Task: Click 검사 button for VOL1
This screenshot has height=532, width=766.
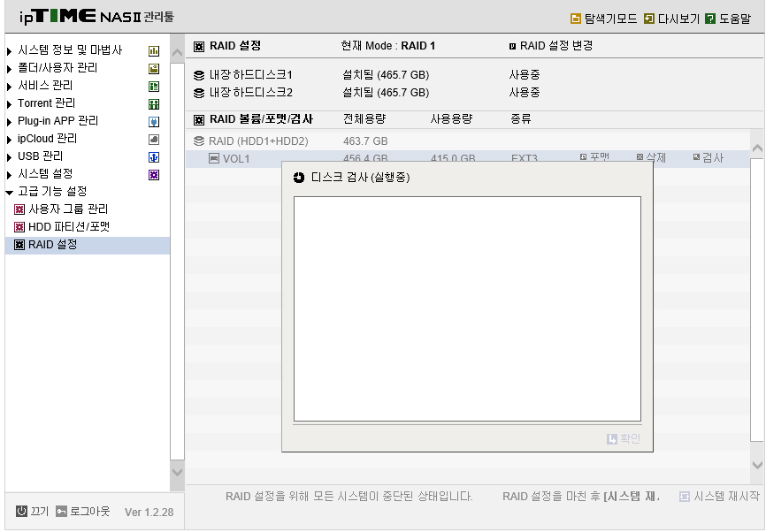Action: tap(708, 157)
